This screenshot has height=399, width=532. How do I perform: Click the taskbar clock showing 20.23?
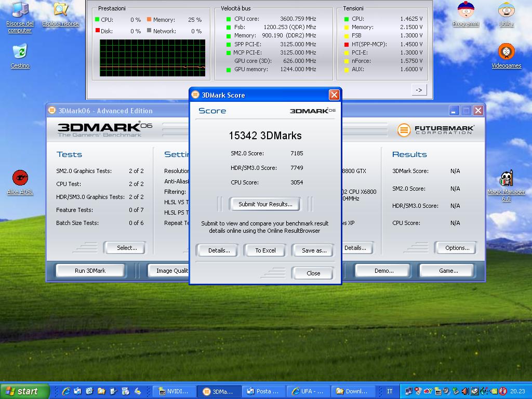coord(517,391)
